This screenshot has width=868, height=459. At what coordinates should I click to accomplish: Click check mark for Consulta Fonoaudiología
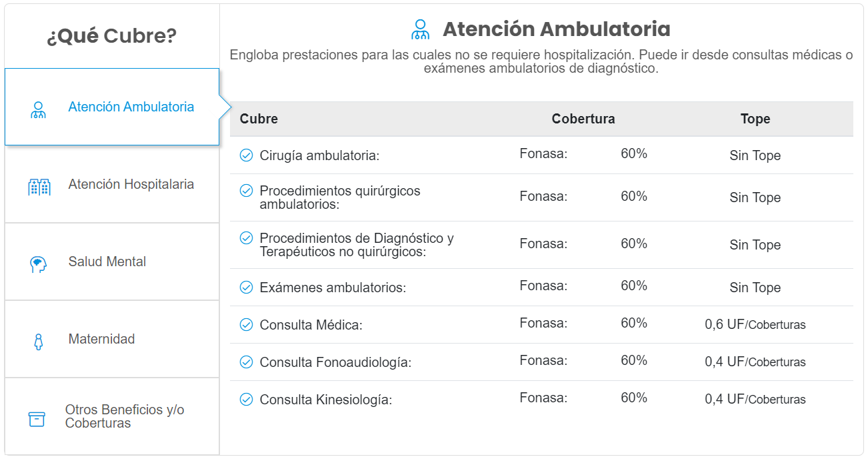pyautogui.click(x=246, y=362)
